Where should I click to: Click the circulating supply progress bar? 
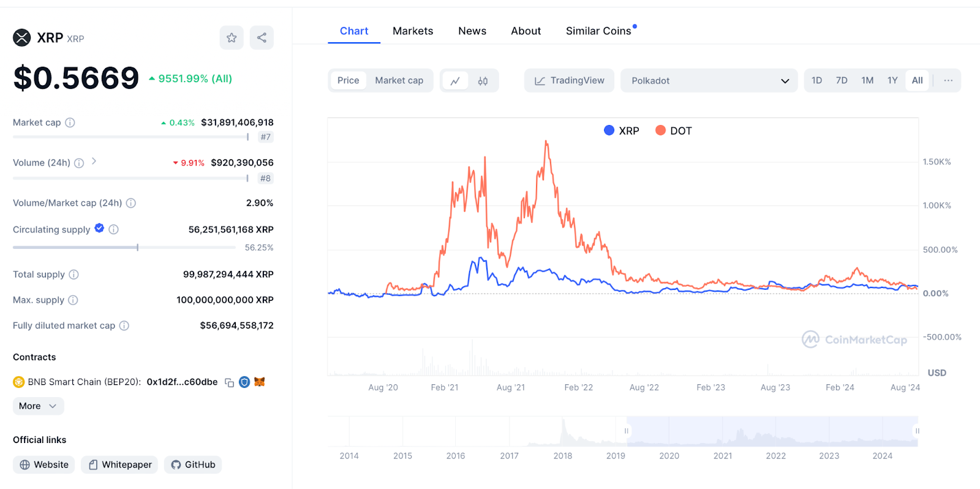point(124,248)
